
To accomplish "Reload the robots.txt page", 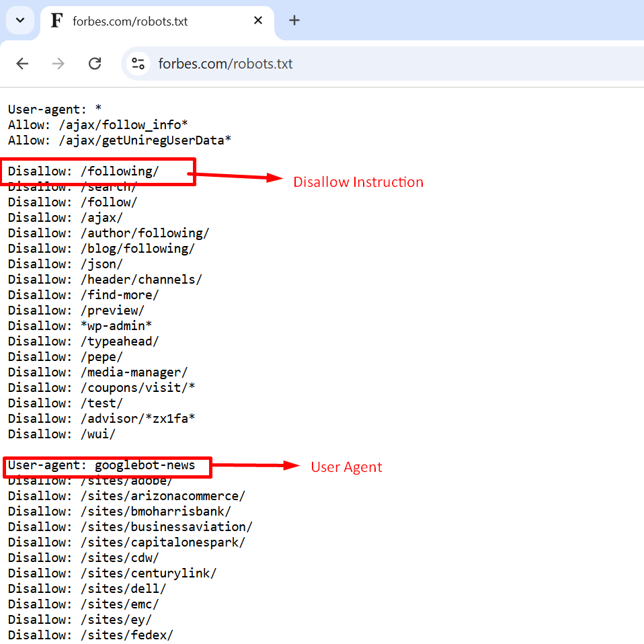I will tap(95, 64).
